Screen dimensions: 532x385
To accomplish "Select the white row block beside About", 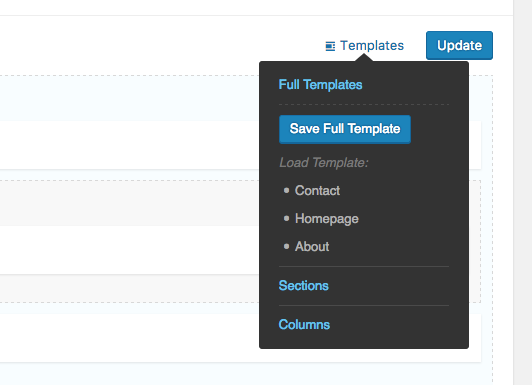I will point(130,250).
